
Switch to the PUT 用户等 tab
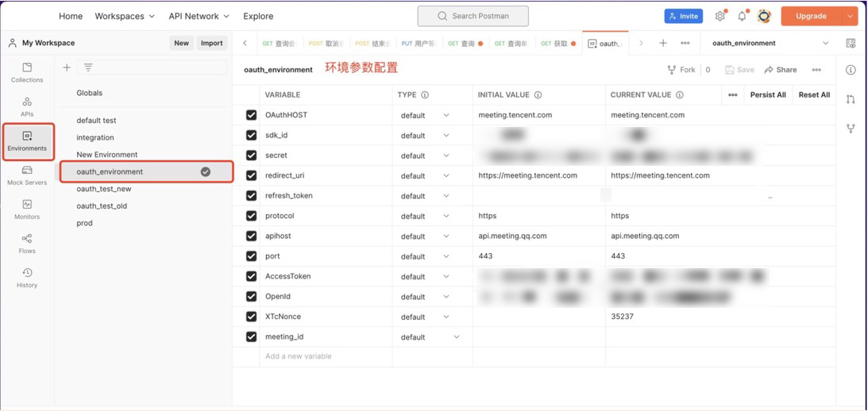coord(420,43)
